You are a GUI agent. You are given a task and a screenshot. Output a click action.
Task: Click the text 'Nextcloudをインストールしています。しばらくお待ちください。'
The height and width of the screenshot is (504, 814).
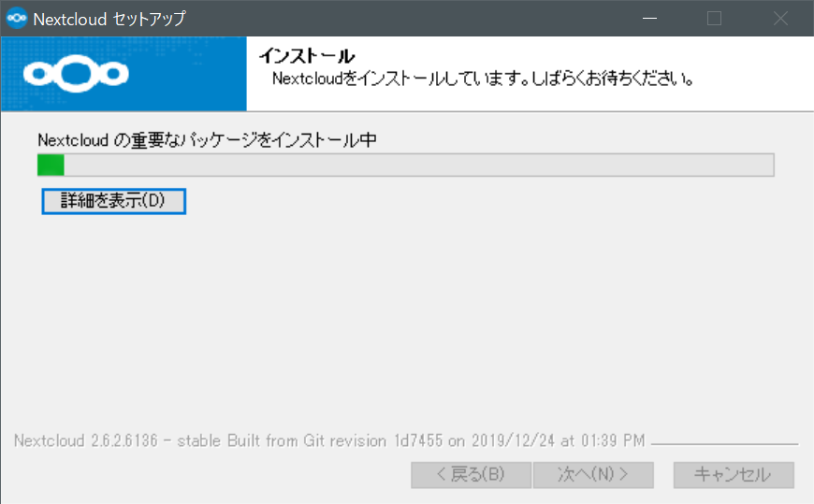483,79
